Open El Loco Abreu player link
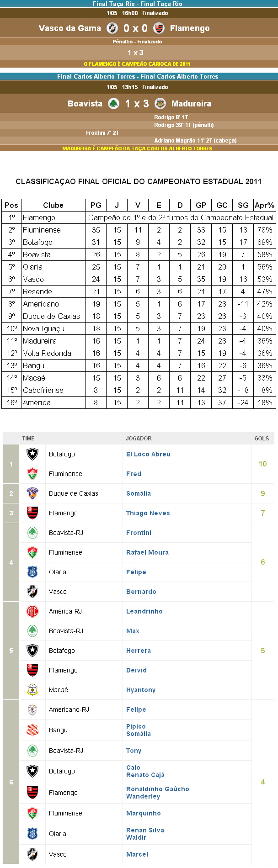Image resolution: width=278 pixels, height=868 pixels. [x=148, y=454]
